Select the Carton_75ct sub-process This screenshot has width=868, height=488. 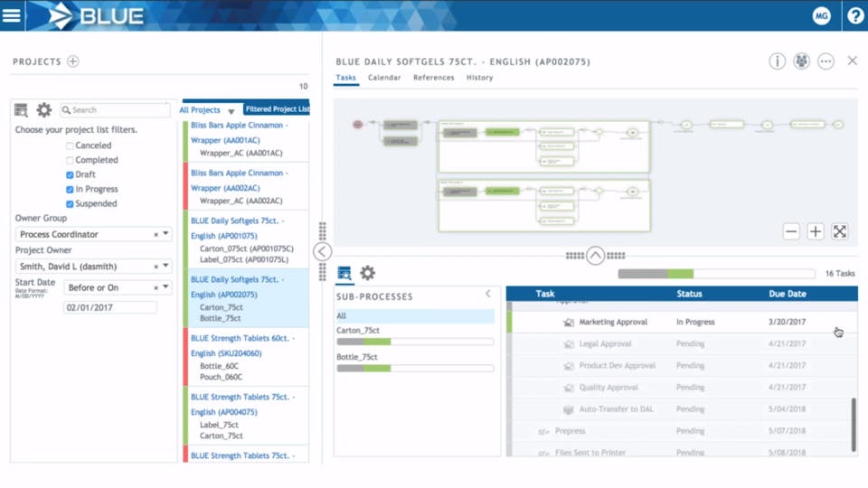coord(358,331)
